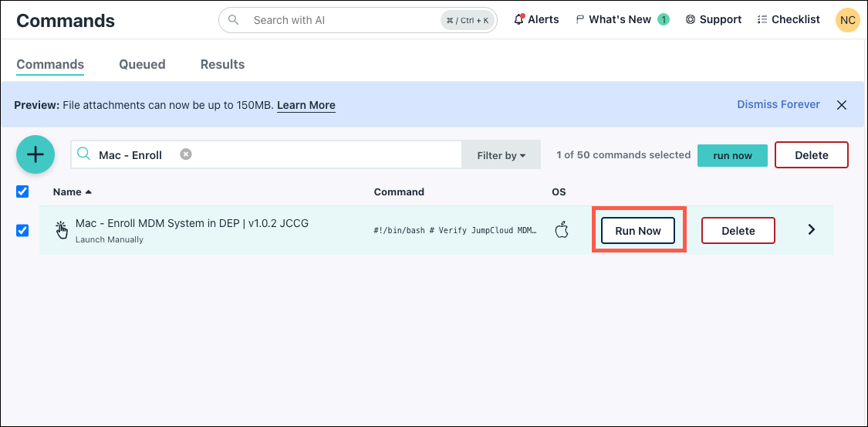The image size is (868, 427).
Task: Expand command details with right chevron
Action: coord(811,229)
